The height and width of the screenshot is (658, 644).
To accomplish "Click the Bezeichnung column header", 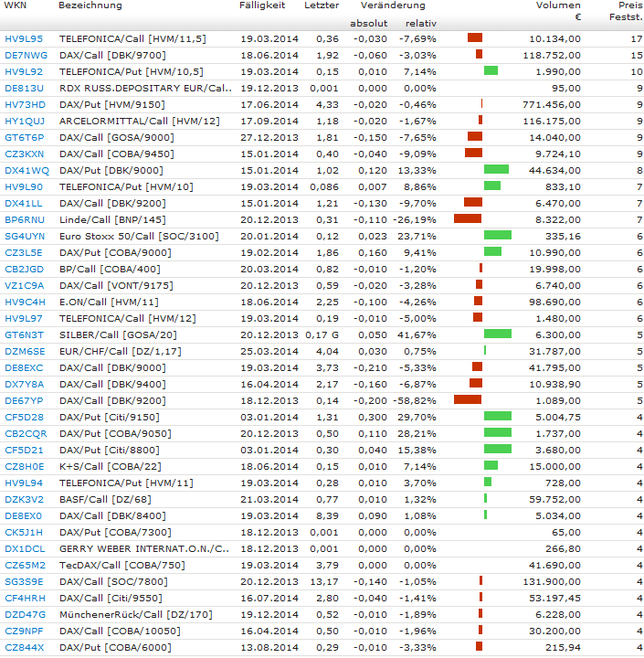I will [90, 5].
